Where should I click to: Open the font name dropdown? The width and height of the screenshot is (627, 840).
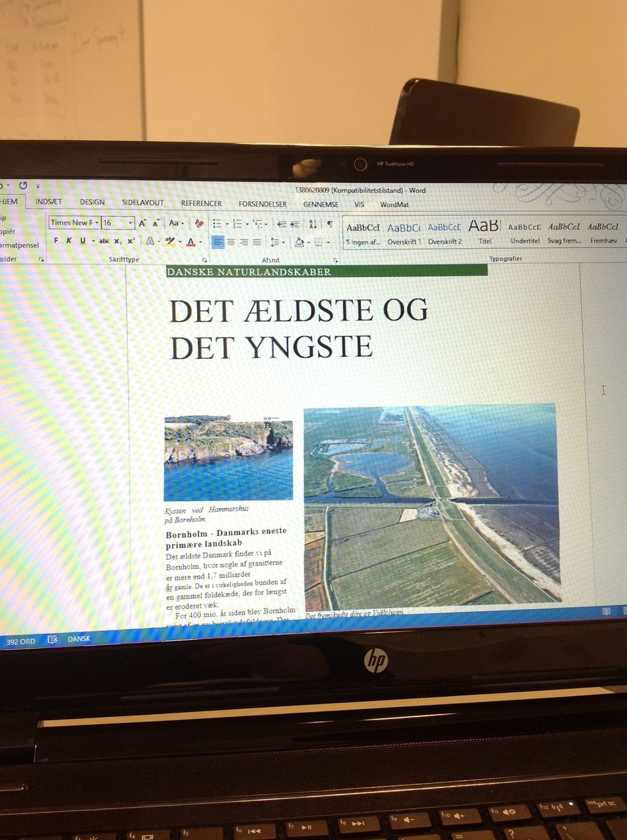point(97,223)
